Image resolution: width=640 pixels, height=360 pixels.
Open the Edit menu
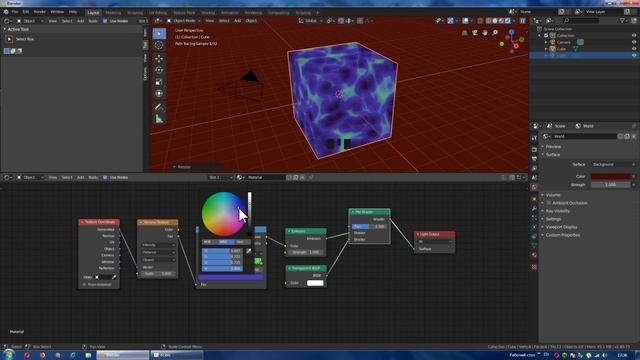[26, 12]
